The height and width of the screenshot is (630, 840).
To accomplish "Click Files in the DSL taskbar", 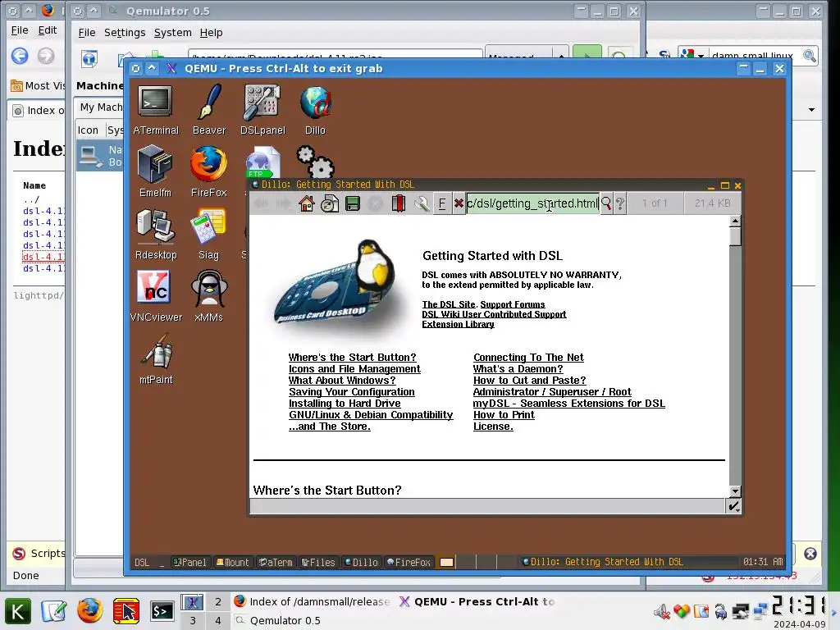I will point(318,562).
